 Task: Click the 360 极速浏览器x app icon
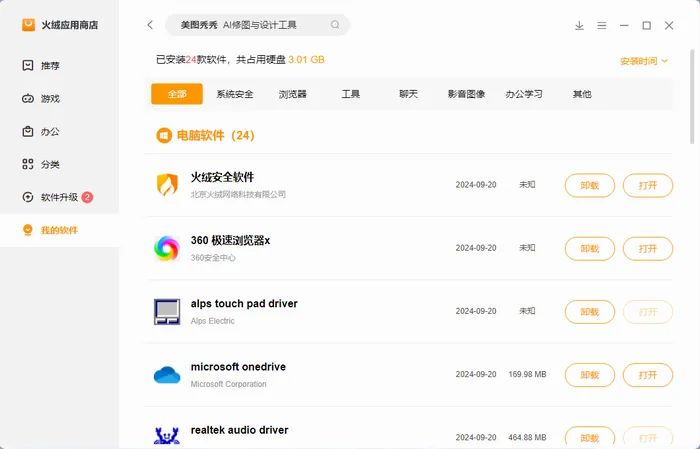[x=167, y=248]
